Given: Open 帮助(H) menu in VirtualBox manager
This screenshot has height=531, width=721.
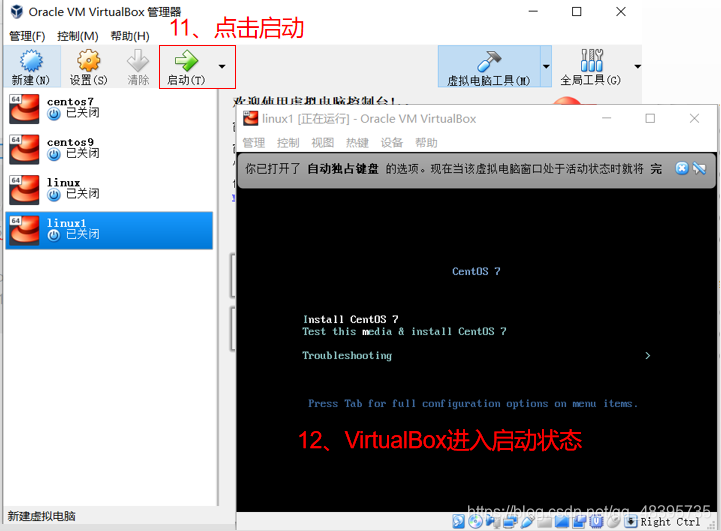Looking at the screenshot, I should 130,36.
